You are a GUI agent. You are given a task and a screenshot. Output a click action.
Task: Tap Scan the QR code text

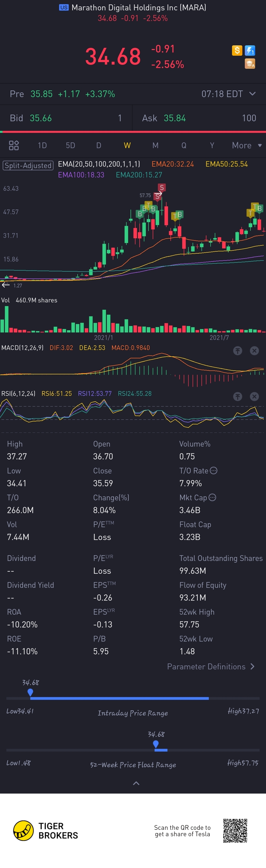[183, 831]
